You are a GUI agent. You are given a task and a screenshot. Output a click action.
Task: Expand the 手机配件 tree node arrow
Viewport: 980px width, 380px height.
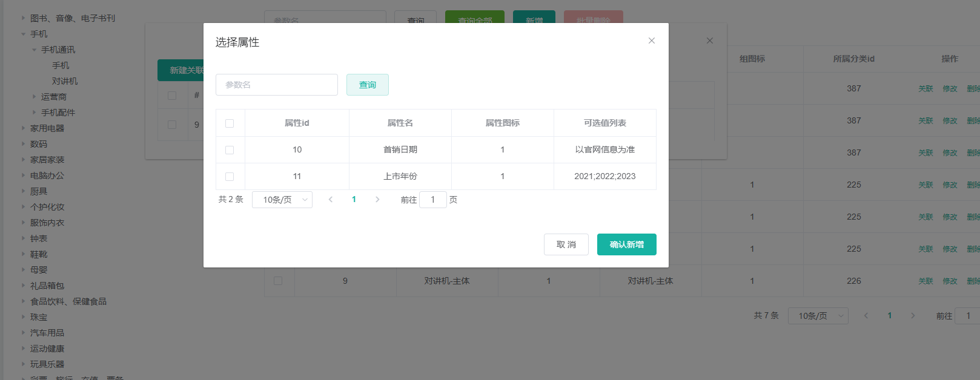[35, 113]
